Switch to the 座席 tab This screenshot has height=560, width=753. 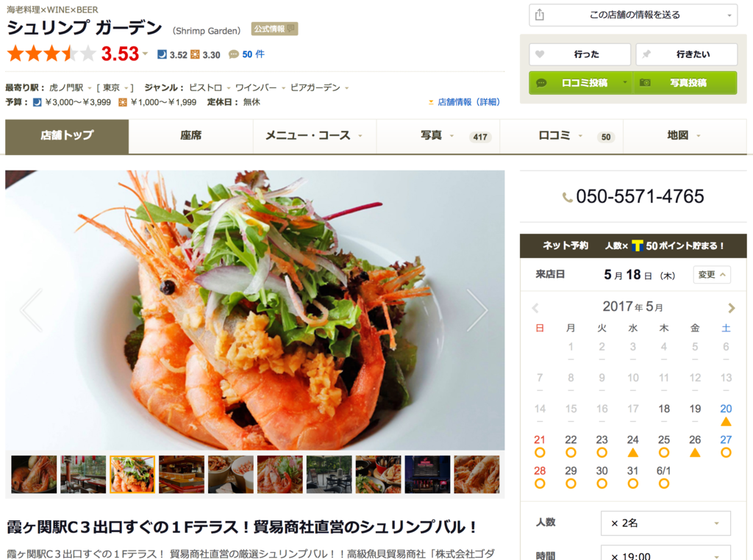(x=190, y=136)
